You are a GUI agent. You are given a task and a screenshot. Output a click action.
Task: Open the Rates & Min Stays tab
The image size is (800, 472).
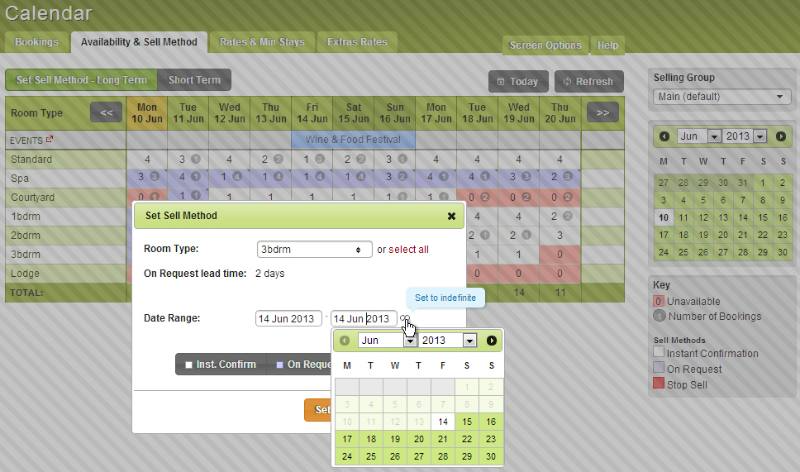(262, 42)
